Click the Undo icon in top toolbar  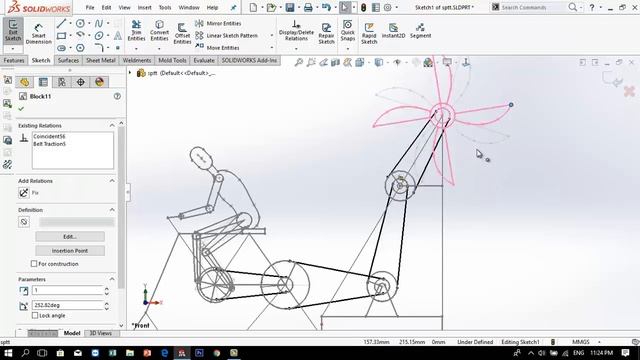click(x=326, y=7)
